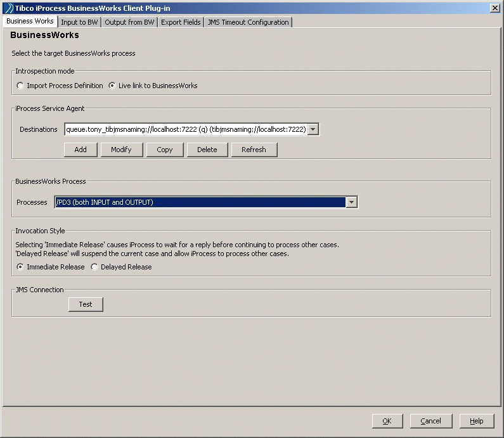Image resolution: width=504 pixels, height=438 pixels.
Task: Close the BusinessWorks Client Plug-in dialog
Action: (494, 8)
